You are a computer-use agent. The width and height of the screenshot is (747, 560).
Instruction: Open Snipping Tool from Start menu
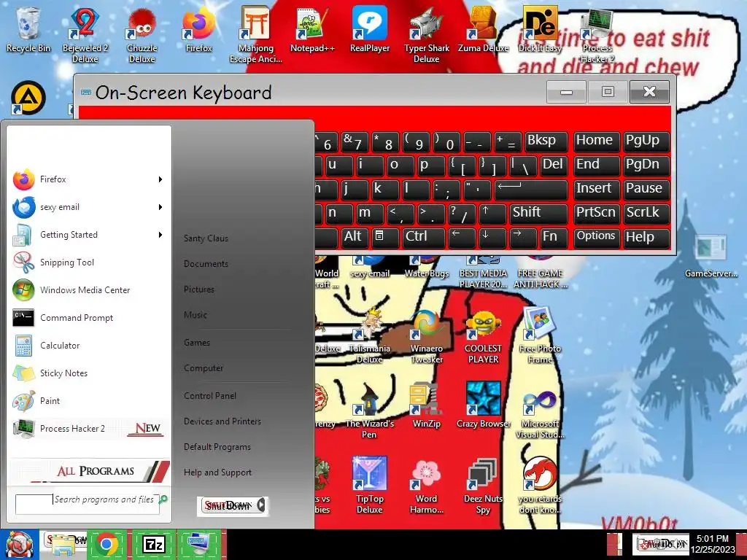point(89,262)
